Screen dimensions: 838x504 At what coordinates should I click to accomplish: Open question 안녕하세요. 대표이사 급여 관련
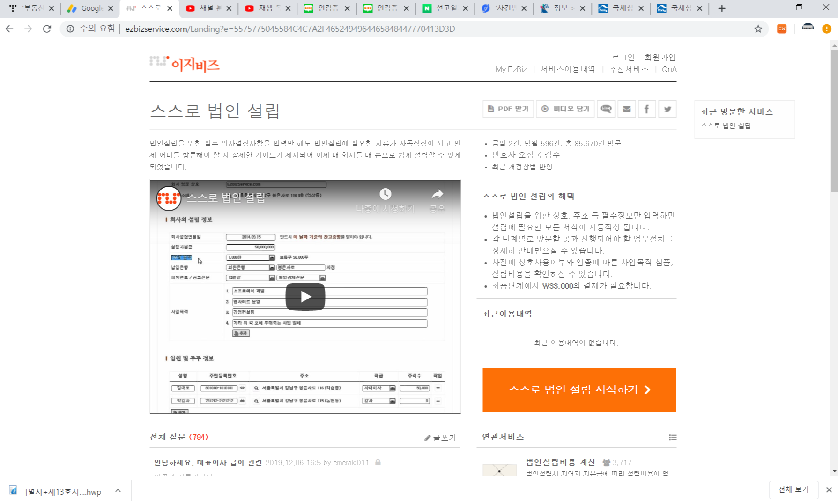click(x=208, y=462)
